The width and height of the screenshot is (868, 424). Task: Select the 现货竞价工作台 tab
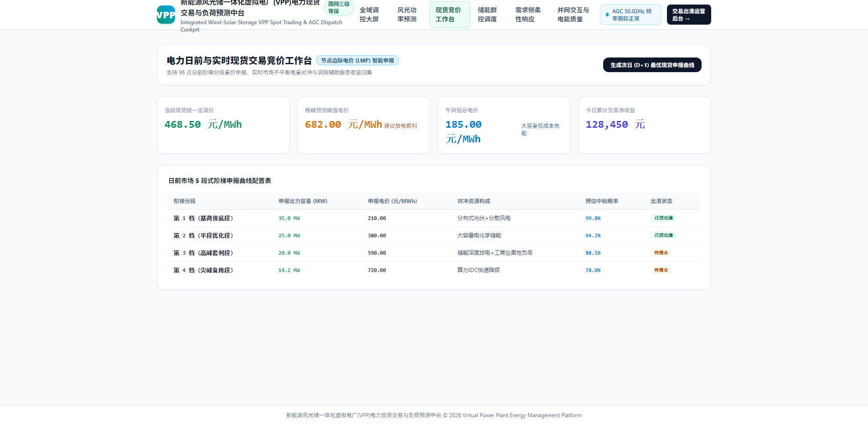(449, 15)
